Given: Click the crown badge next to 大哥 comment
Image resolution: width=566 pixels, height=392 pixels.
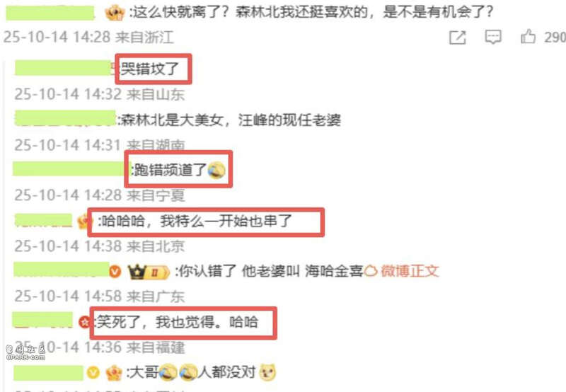Looking at the screenshot, I should point(114,372).
